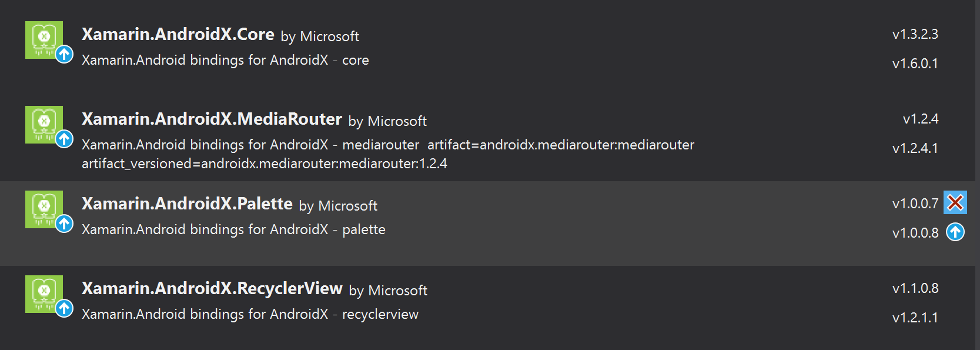Click installed version v1.3.2.3 of Core
980x350 pixels.
pos(915,34)
